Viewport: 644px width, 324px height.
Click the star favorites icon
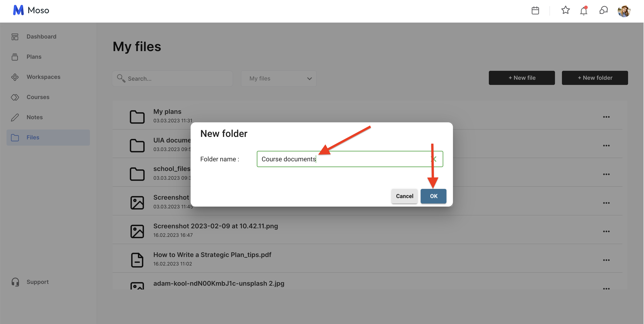[x=565, y=10]
